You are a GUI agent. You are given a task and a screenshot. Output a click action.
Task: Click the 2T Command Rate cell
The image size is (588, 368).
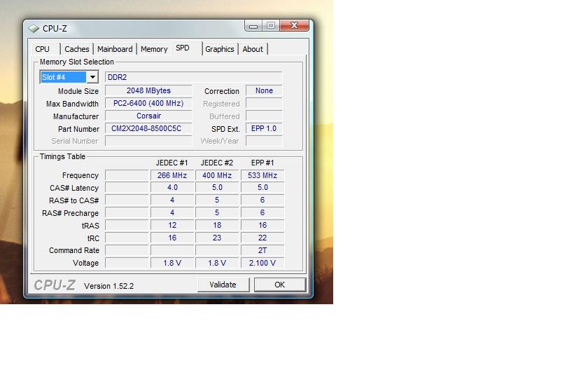point(262,250)
